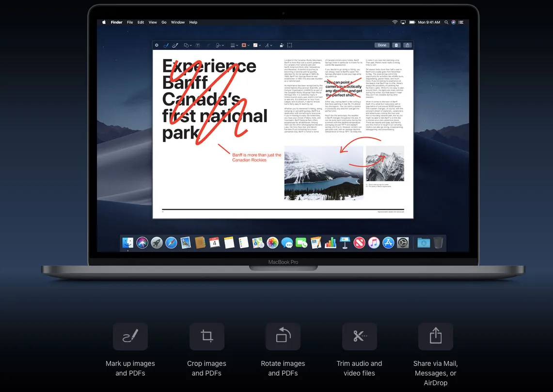Pick a color from the Fill Color swatch
Viewport: 553px width, 392px height.
tap(254, 45)
